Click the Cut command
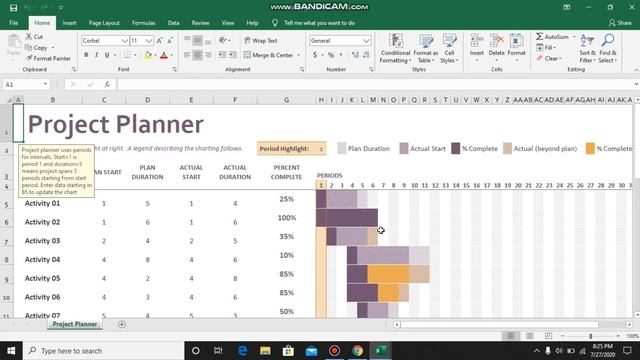 point(34,37)
